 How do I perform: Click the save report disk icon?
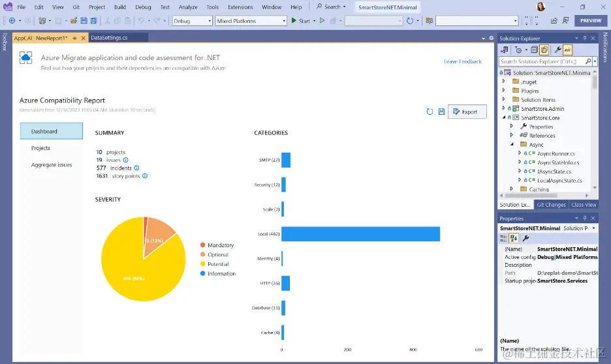coord(441,112)
